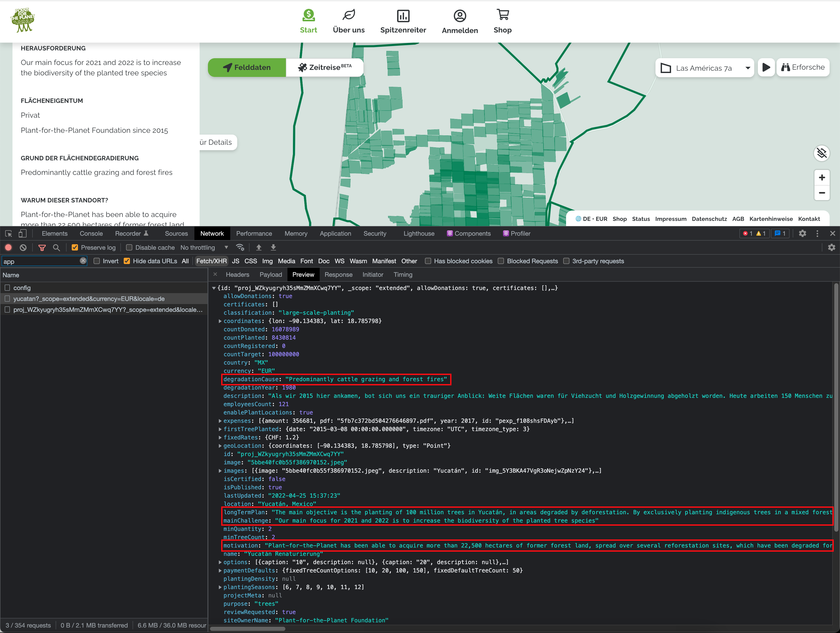This screenshot has width=840, height=633.
Task: Open the Timing tab
Action: point(403,275)
